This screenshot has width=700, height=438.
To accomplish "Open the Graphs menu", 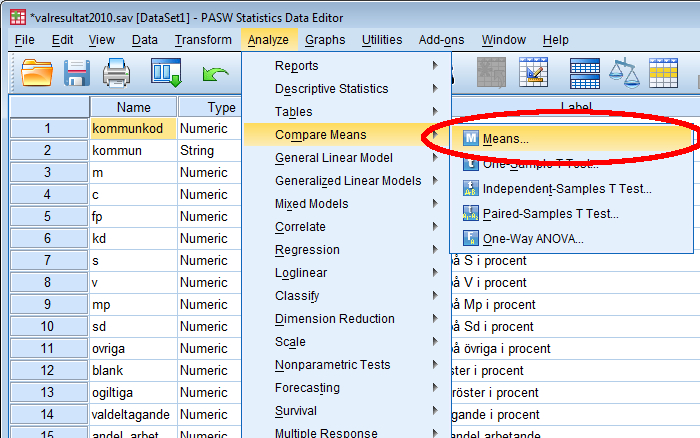I will click(x=325, y=40).
